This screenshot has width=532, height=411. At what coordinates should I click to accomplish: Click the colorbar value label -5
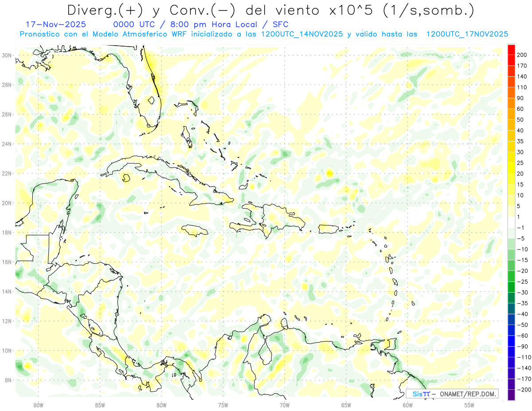click(x=521, y=239)
